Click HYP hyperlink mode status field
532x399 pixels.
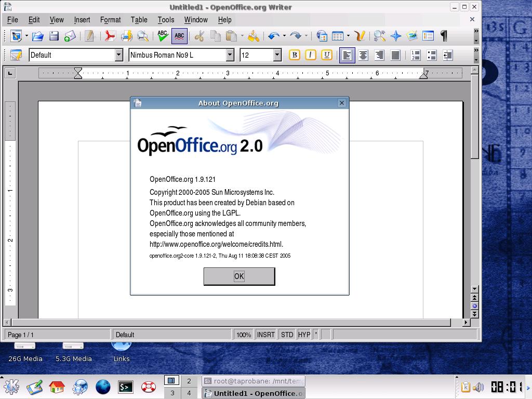[304, 335]
